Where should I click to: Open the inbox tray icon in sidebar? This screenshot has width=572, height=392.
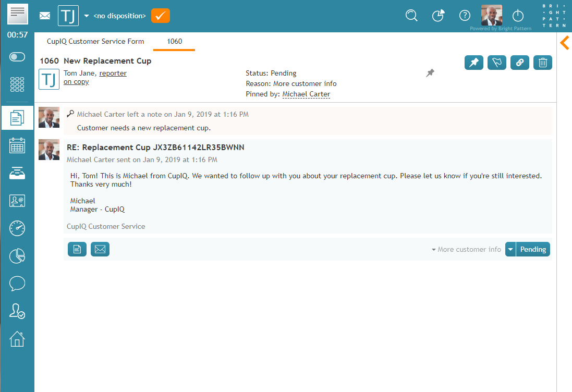17,173
